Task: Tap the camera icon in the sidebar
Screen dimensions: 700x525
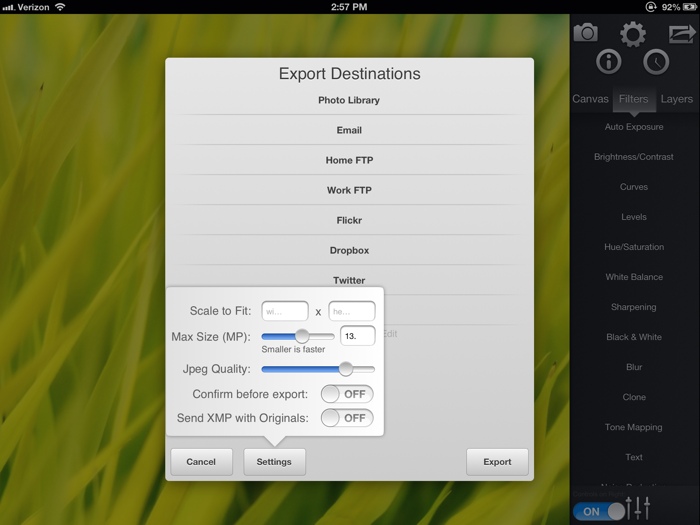Action: (586, 32)
